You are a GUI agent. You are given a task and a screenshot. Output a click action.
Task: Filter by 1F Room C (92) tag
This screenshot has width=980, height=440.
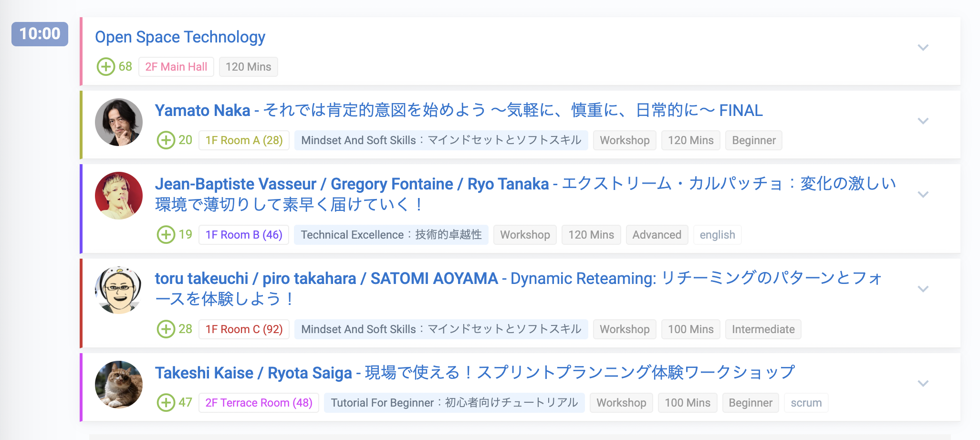(x=244, y=329)
